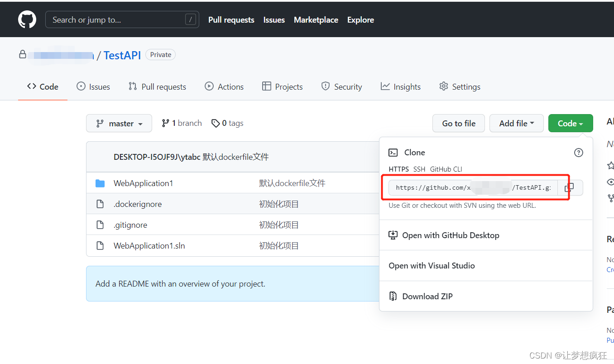
Task: Select the GitHub CLI clone option
Action: [x=446, y=169]
